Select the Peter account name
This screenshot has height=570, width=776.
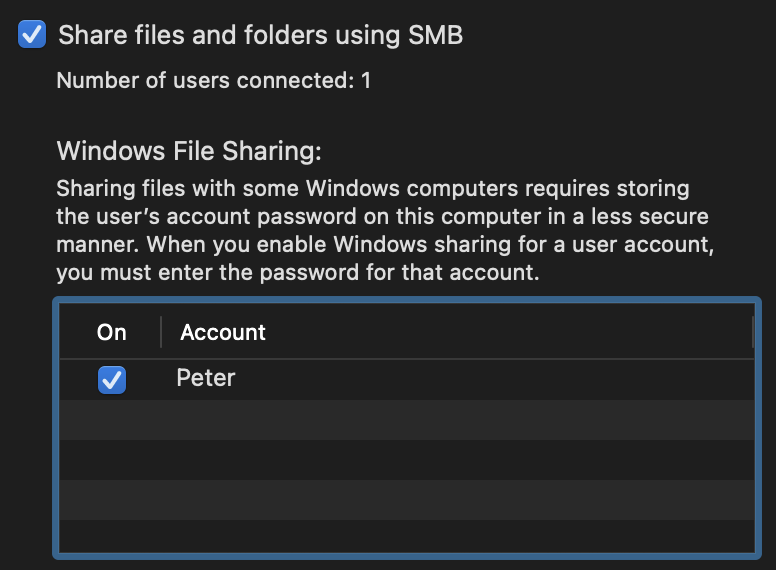click(206, 379)
